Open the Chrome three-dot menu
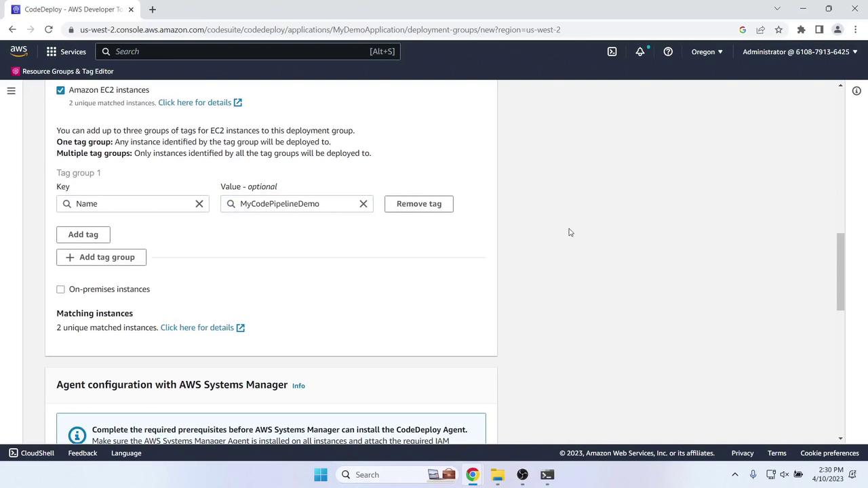This screenshot has height=488, width=868. click(856, 30)
